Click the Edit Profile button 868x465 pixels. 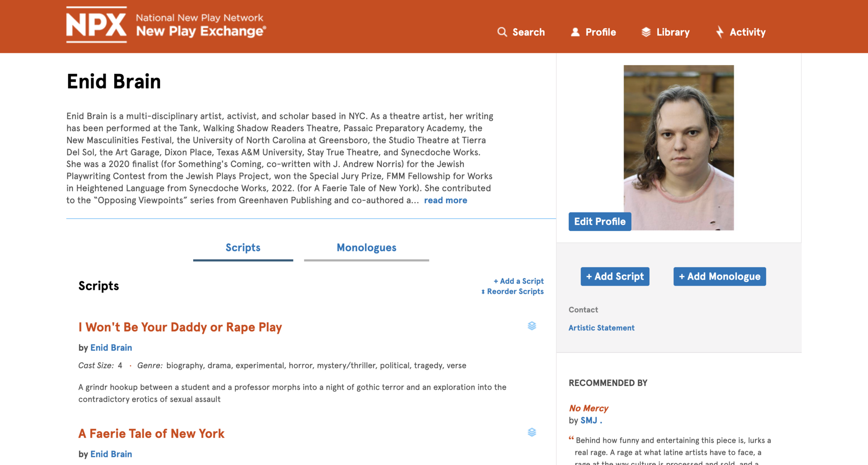(600, 221)
